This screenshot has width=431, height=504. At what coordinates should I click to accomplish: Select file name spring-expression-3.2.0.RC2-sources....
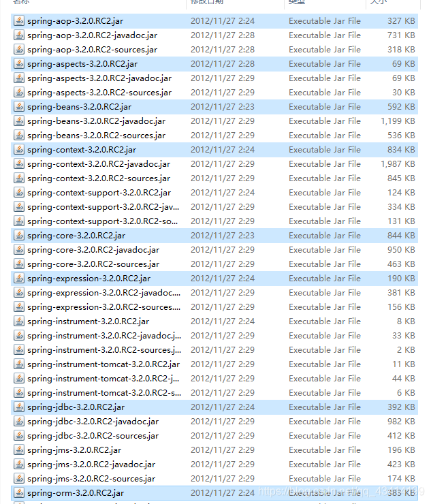click(x=103, y=307)
